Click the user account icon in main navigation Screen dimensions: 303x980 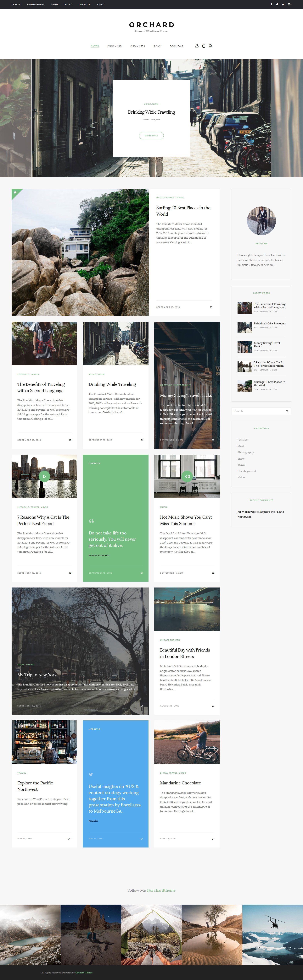197,46
